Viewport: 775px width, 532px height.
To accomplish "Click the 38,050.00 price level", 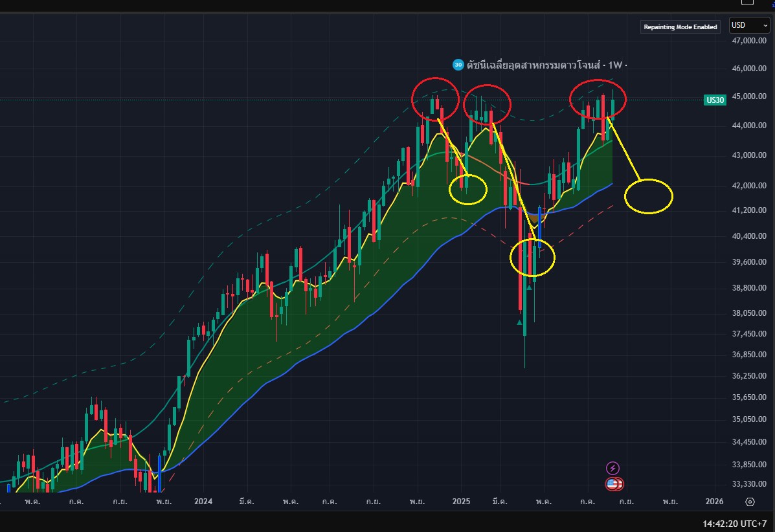I will [749, 313].
